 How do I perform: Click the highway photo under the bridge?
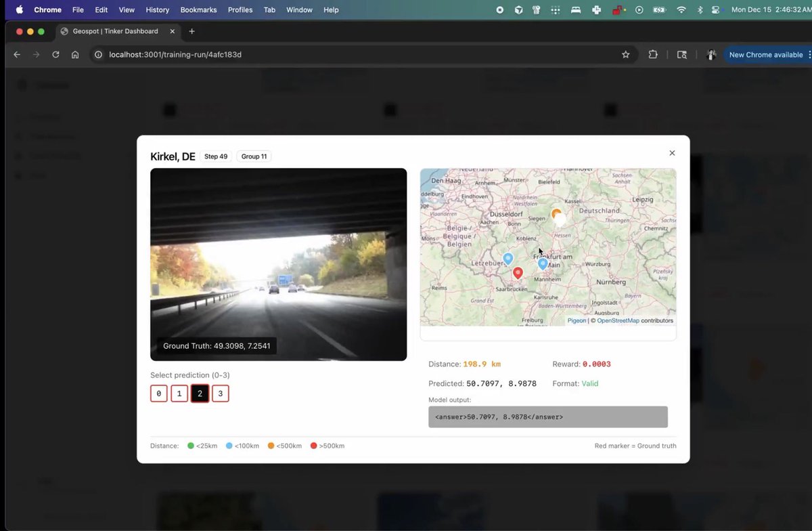click(278, 264)
